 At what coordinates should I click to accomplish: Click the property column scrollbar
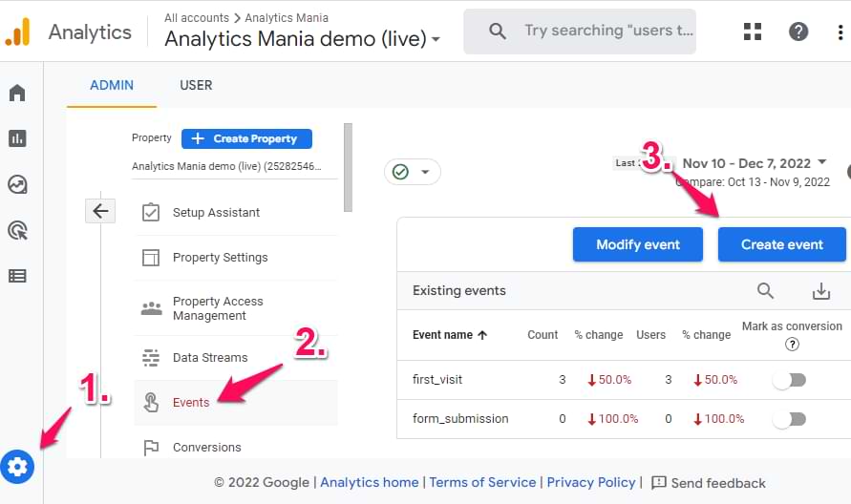tap(348, 168)
